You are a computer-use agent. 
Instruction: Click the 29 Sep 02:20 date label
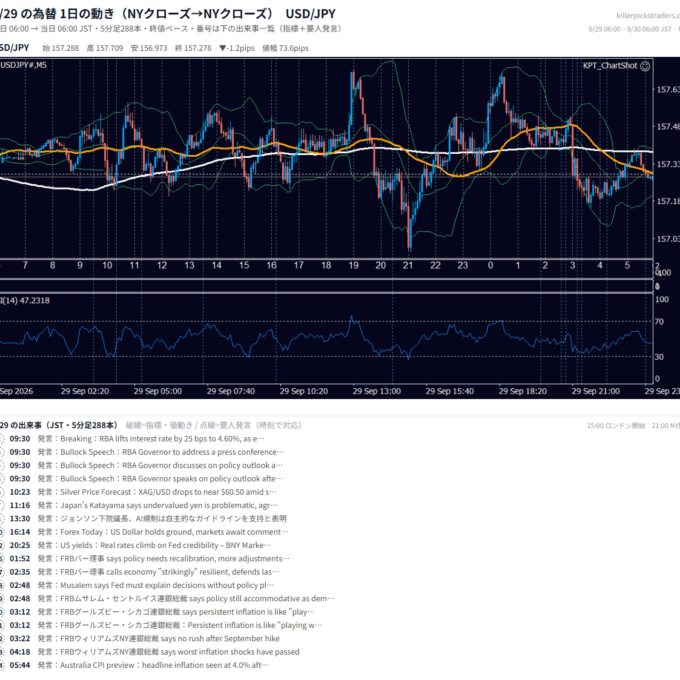[85, 391]
